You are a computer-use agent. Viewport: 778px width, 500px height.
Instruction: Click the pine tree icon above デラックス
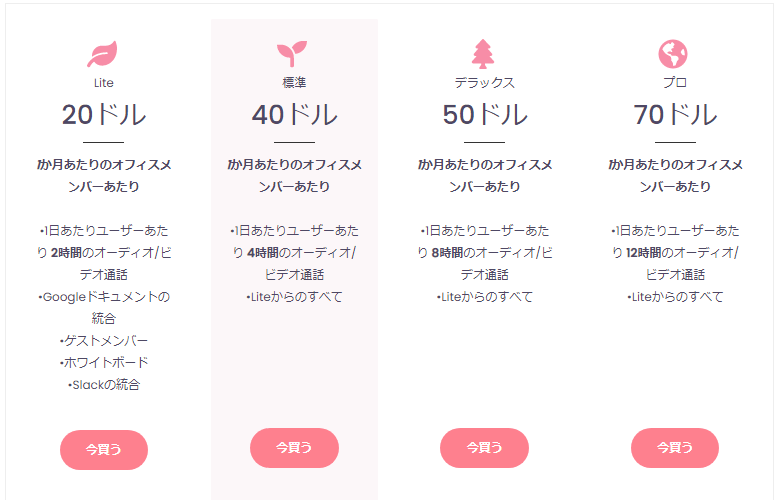click(x=483, y=54)
